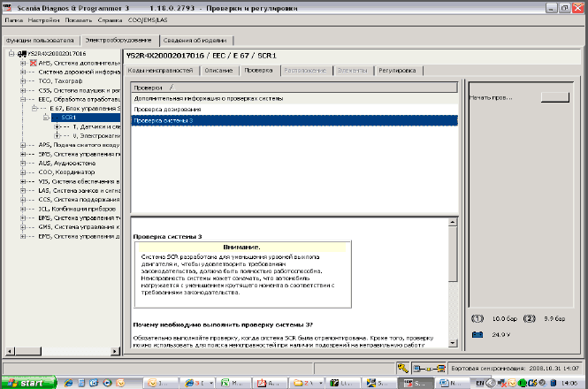Expand the COO, Координатор tree node
Viewport: 588px width, 389px height.
pos(23,172)
